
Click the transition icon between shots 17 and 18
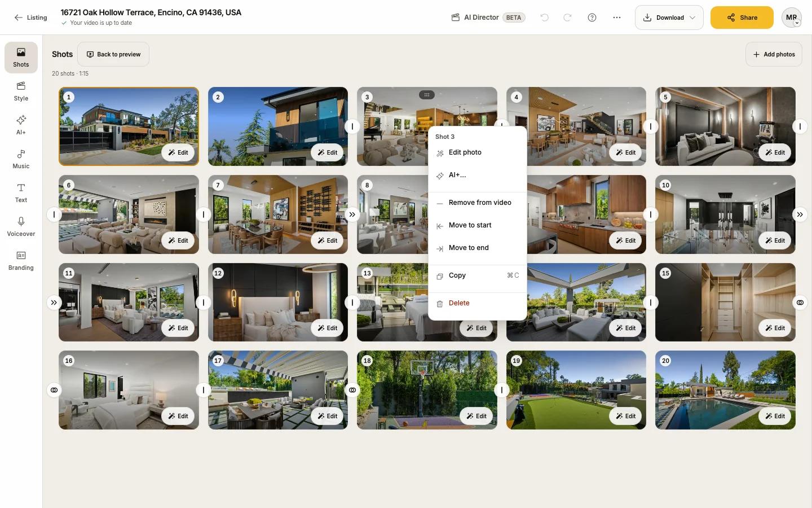coord(352,390)
